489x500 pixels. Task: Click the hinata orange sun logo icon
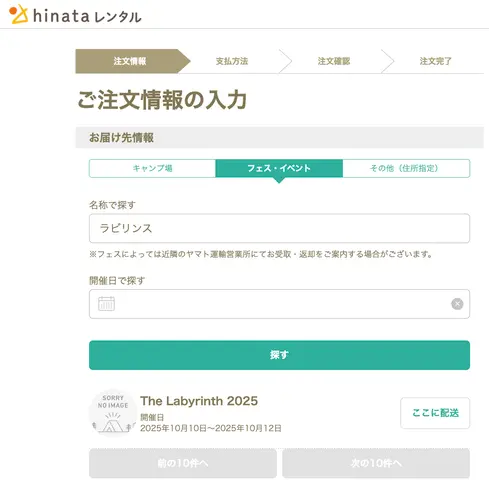coord(18,14)
